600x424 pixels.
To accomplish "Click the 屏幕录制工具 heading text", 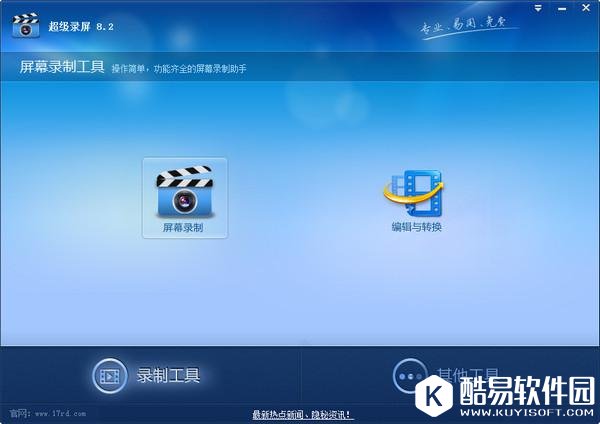I will pos(62,67).
